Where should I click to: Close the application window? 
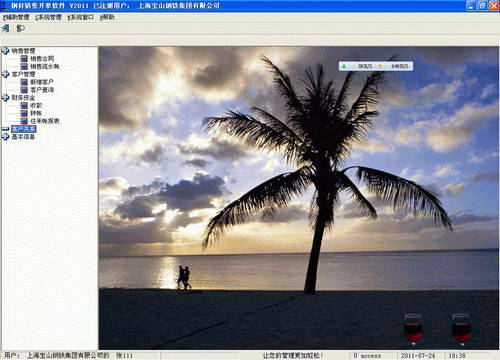click(x=494, y=6)
